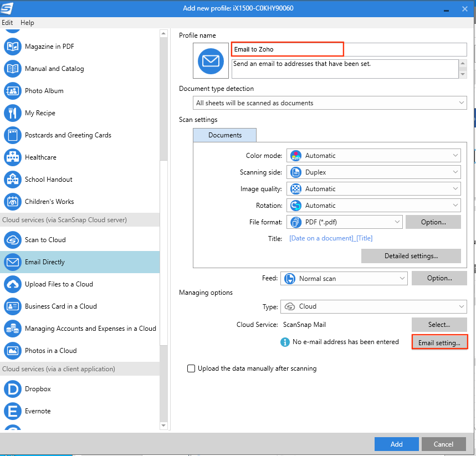The image size is (476, 456).
Task: Select the Magazine in PDF profile icon
Action: pos(12,47)
